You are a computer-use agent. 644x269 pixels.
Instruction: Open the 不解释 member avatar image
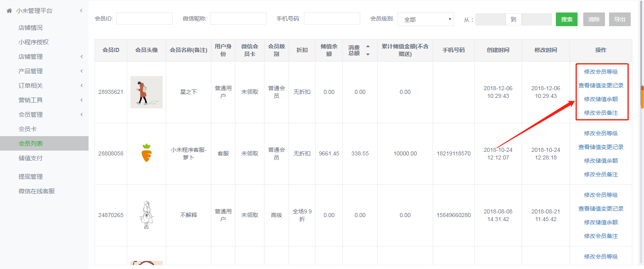point(147,215)
